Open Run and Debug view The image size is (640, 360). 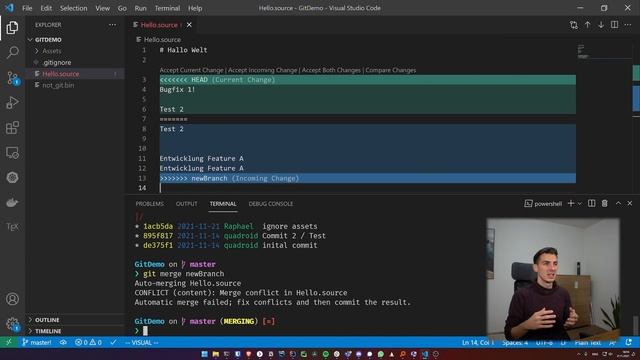(12, 102)
